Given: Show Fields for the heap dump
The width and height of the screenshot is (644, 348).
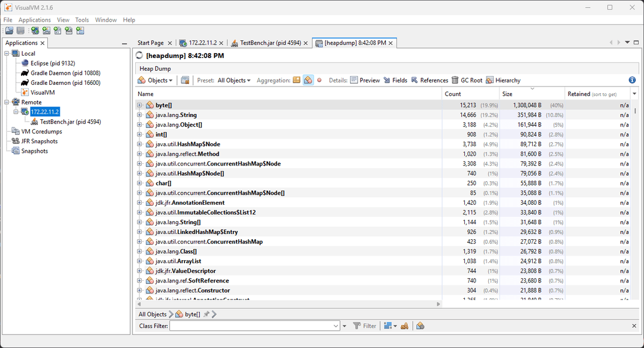Looking at the screenshot, I should coord(395,80).
